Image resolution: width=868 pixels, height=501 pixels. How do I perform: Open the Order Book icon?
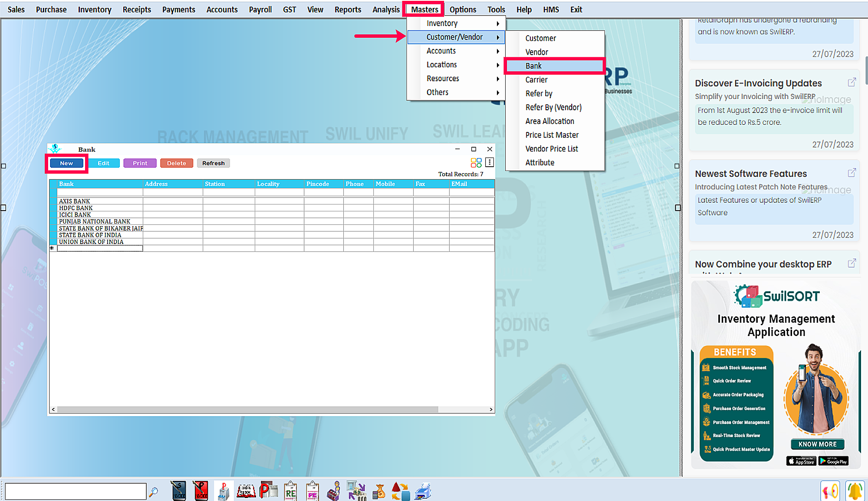(x=246, y=491)
